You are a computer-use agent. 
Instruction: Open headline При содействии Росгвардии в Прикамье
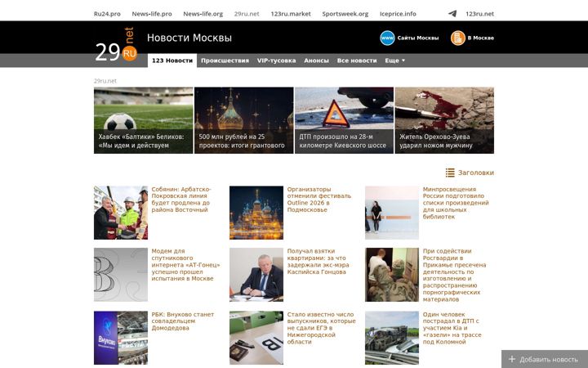[x=455, y=276]
